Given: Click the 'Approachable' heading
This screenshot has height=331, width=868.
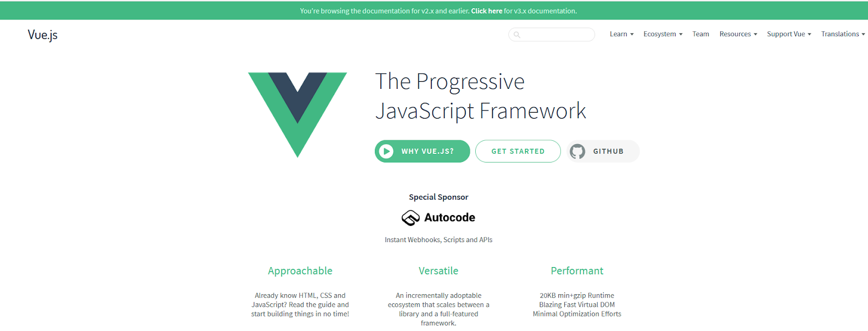Looking at the screenshot, I should (x=300, y=271).
